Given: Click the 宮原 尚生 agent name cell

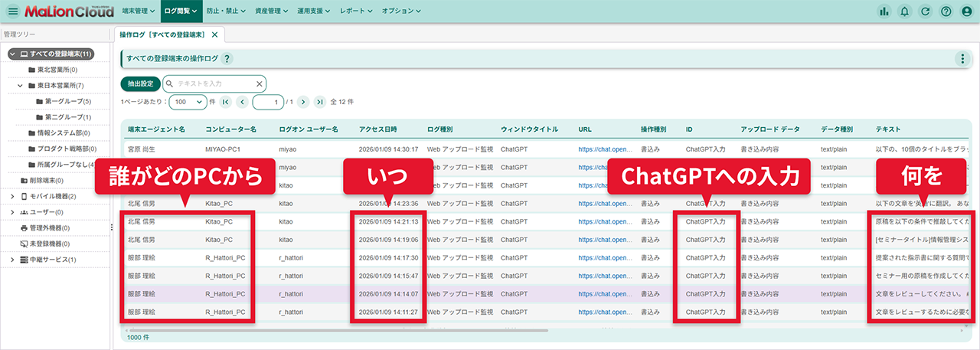Looking at the screenshot, I should (x=142, y=149).
